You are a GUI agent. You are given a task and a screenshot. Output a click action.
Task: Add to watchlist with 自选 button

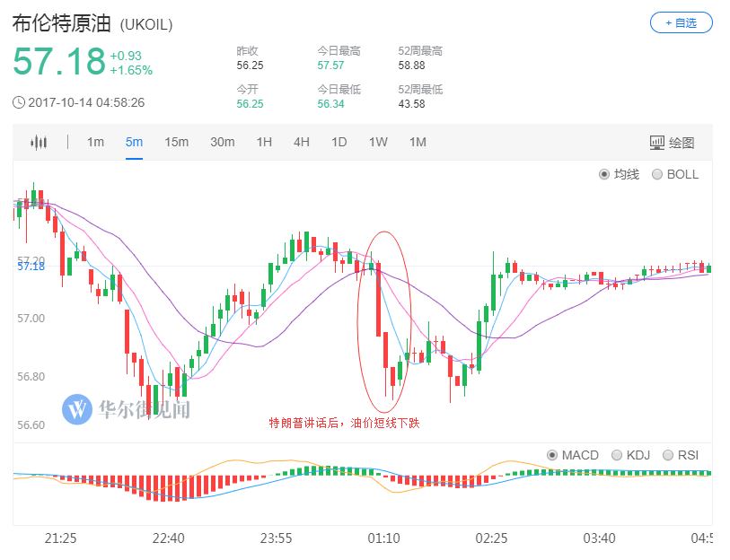(x=681, y=22)
